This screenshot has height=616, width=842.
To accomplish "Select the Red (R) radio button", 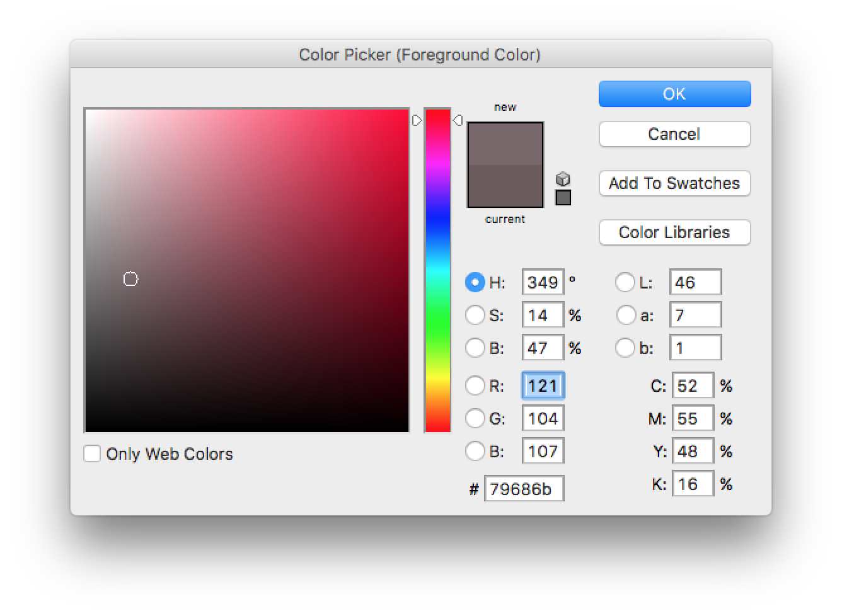I will click(x=475, y=385).
